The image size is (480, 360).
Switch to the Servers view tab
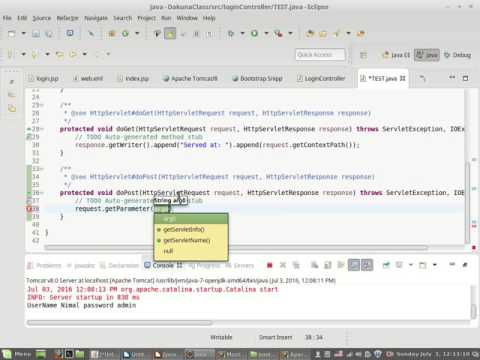click(x=240, y=266)
